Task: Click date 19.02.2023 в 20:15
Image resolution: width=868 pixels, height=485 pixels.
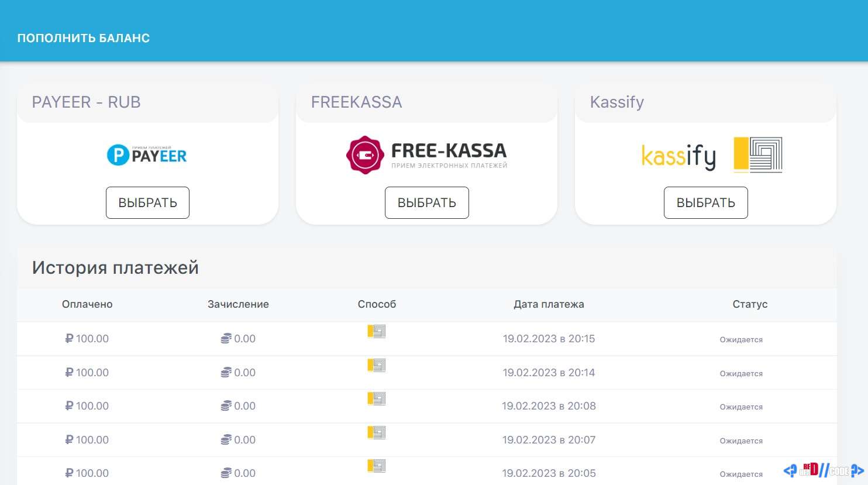Action: coord(549,339)
